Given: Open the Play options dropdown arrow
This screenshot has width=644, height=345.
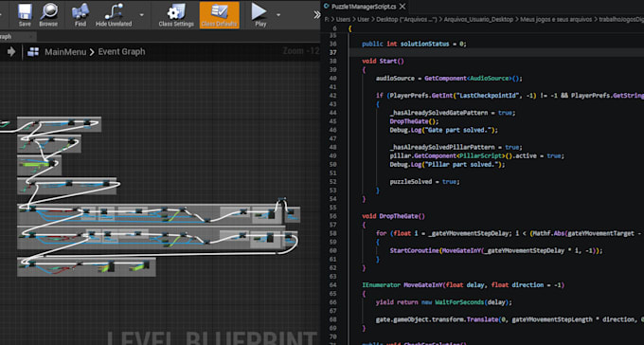Looking at the screenshot, I should click(278, 15).
